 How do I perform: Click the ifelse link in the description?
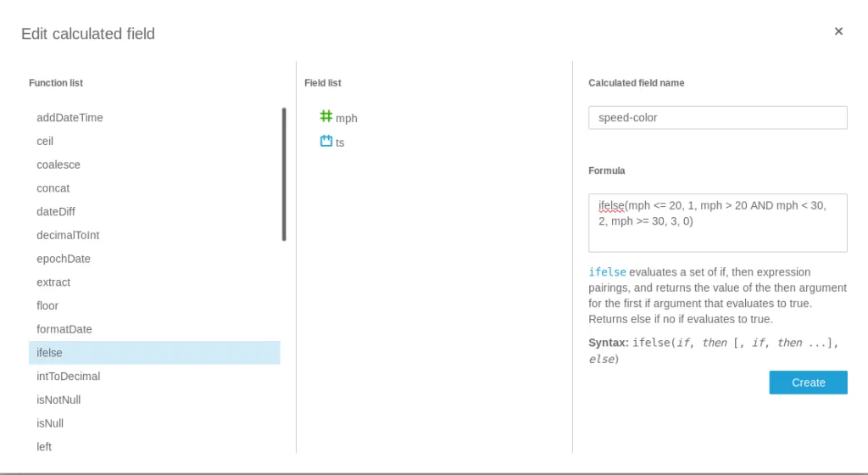click(607, 272)
